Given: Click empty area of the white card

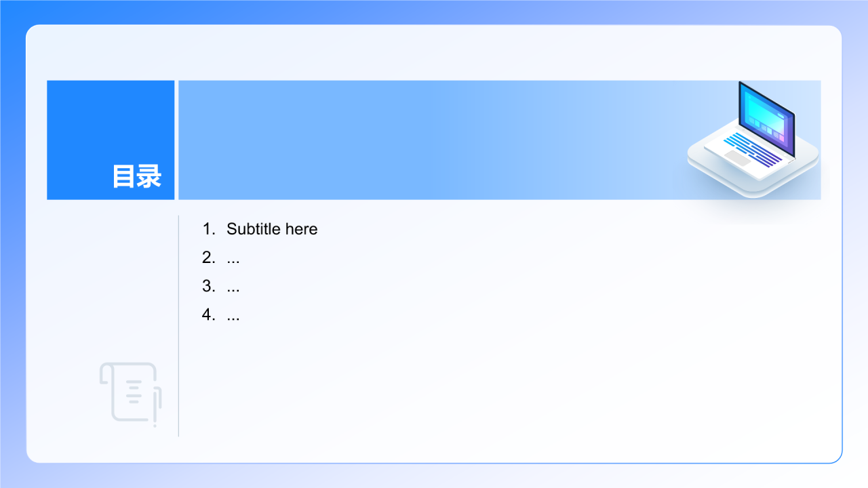Looking at the screenshot, I should [509, 386].
